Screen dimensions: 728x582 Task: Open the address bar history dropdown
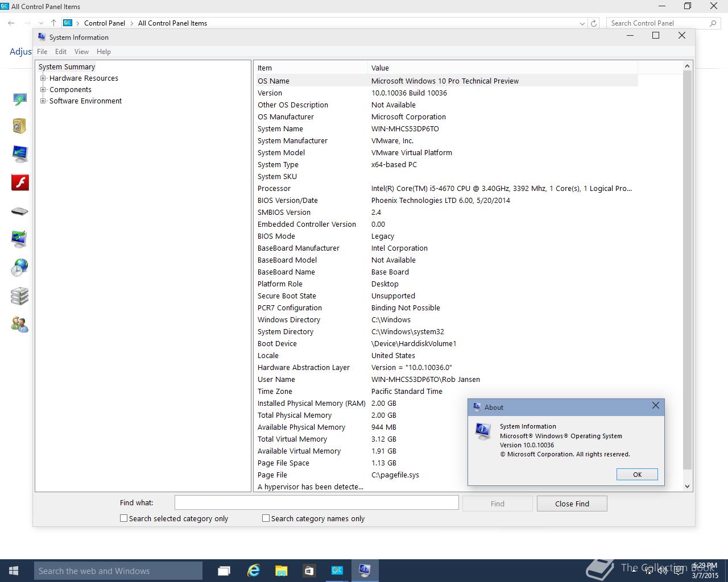click(x=582, y=23)
